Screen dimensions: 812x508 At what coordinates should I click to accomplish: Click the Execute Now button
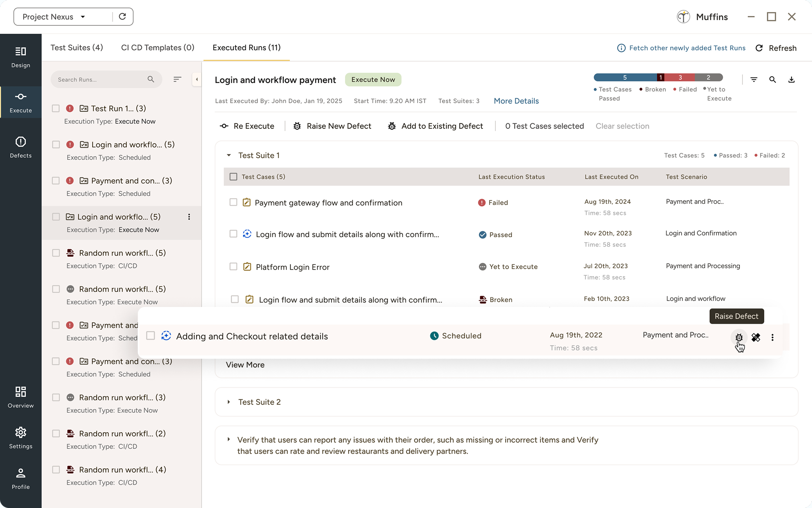click(x=373, y=79)
